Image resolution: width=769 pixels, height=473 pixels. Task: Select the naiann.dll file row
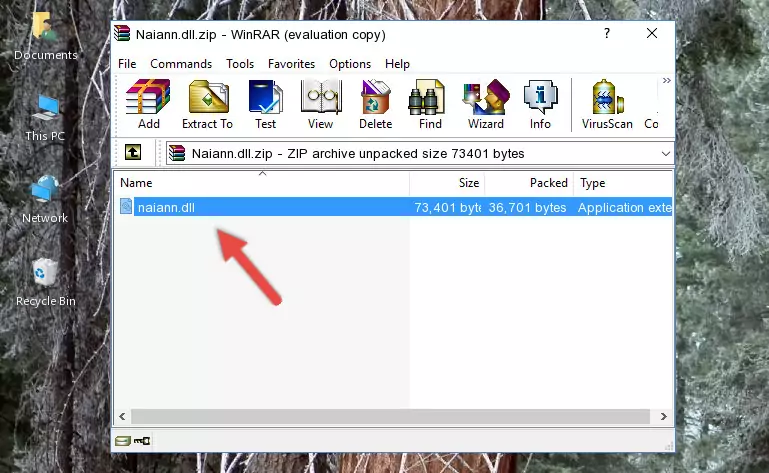click(x=394, y=207)
